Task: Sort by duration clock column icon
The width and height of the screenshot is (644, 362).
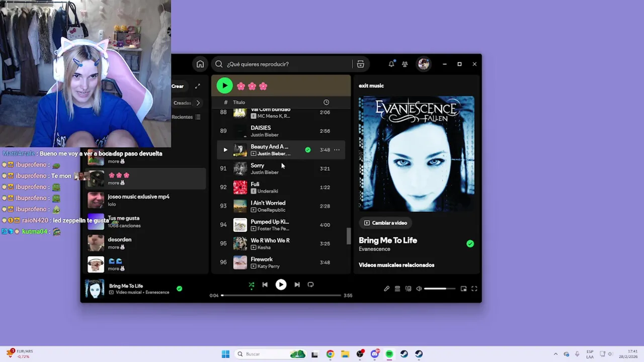Action: click(326, 102)
